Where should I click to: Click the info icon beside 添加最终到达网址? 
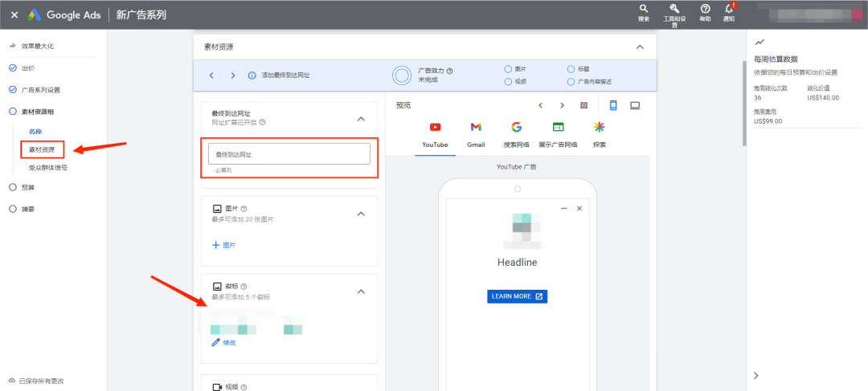click(252, 75)
